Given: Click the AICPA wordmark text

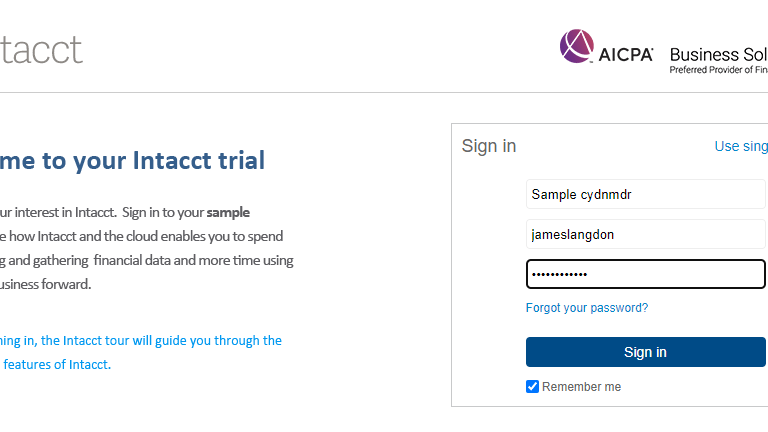Looking at the screenshot, I should 625,55.
